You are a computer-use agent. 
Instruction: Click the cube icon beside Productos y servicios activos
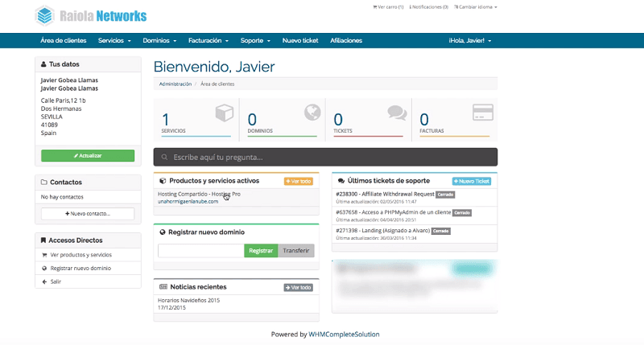click(x=163, y=181)
